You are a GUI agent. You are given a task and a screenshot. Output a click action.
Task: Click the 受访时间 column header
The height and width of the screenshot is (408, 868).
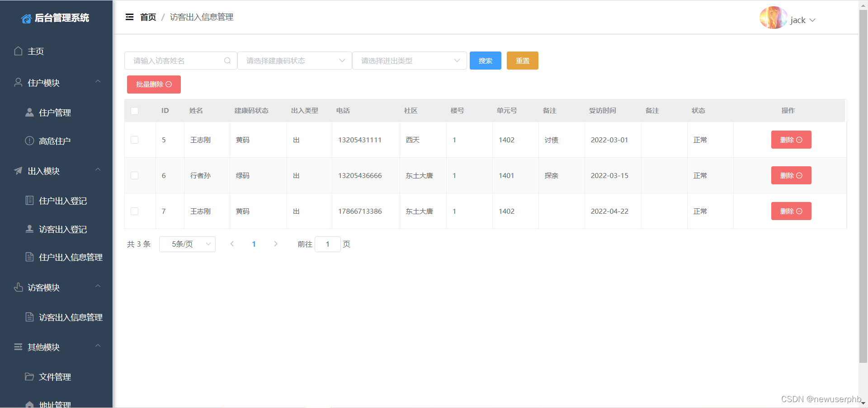pyautogui.click(x=603, y=111)
